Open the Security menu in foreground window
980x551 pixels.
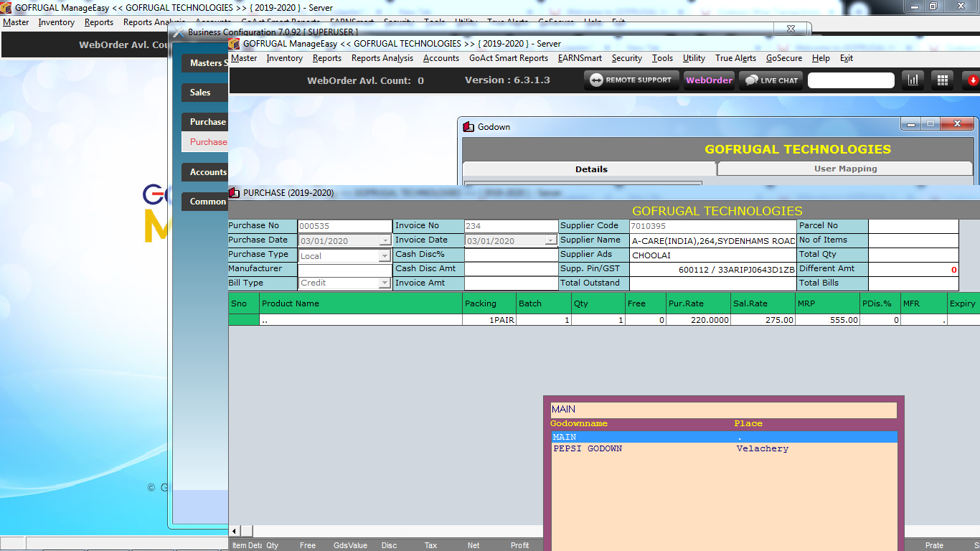tap(627, 58)
